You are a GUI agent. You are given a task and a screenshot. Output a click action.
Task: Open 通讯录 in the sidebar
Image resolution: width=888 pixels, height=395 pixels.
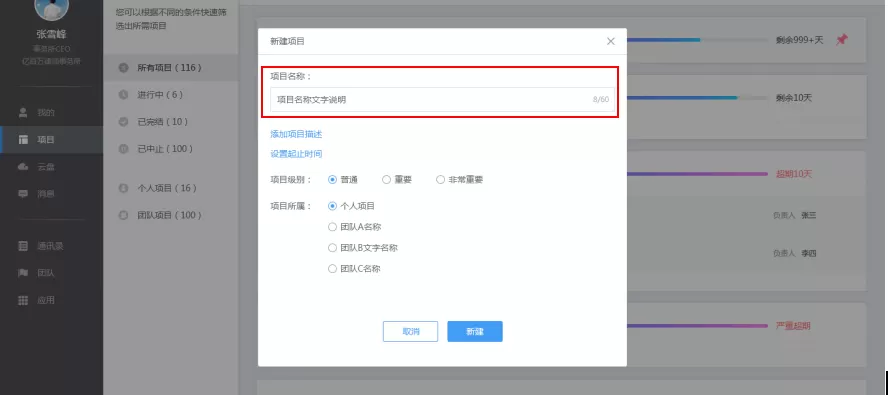(52, 246)
